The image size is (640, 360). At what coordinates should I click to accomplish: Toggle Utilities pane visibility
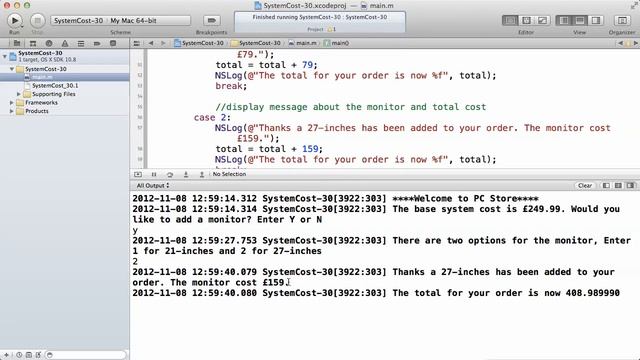pyautogui.click(x=596, y=20)
